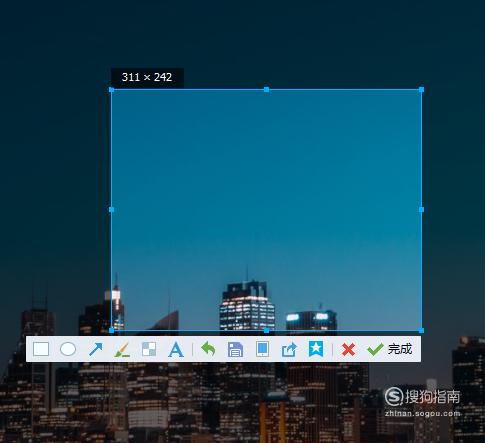The width and height of the screenshot is (485, 443).
Task: Send screenshot to mobile phone
Action: [262, 349]
